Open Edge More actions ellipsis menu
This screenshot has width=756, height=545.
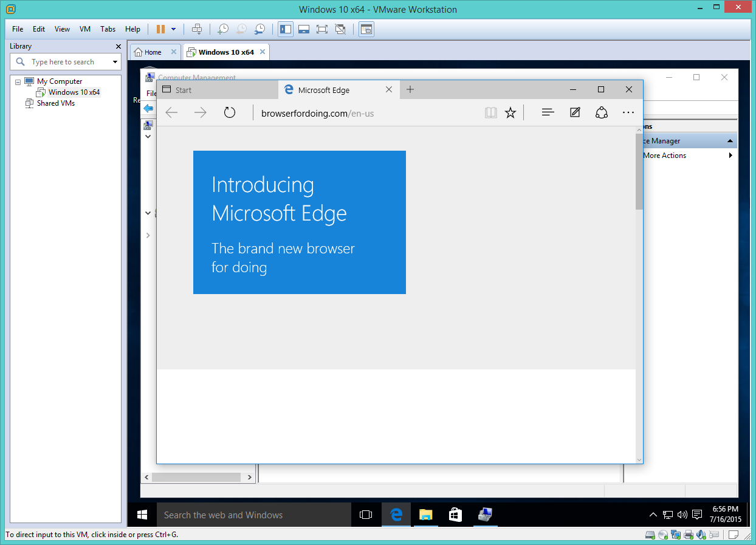tap(628, 112)
